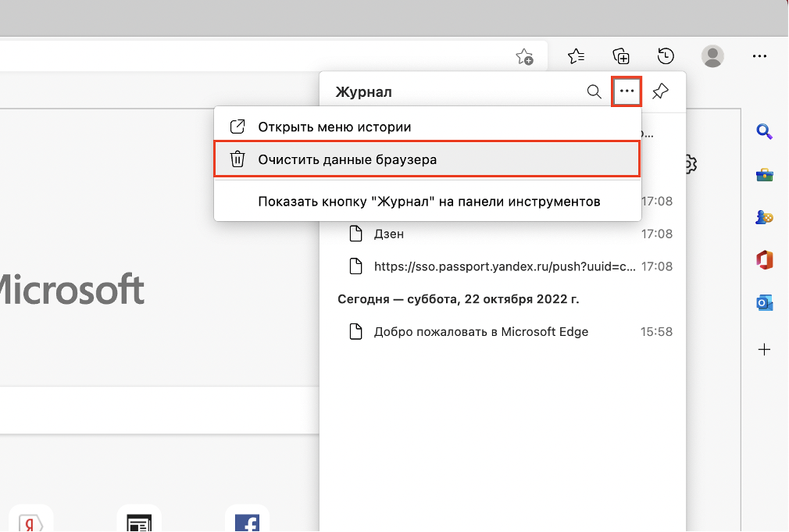Viewport: 789px width, 532px height.
Task: Open the Outlook sidebar icon
Action: (x=764, y=303)
